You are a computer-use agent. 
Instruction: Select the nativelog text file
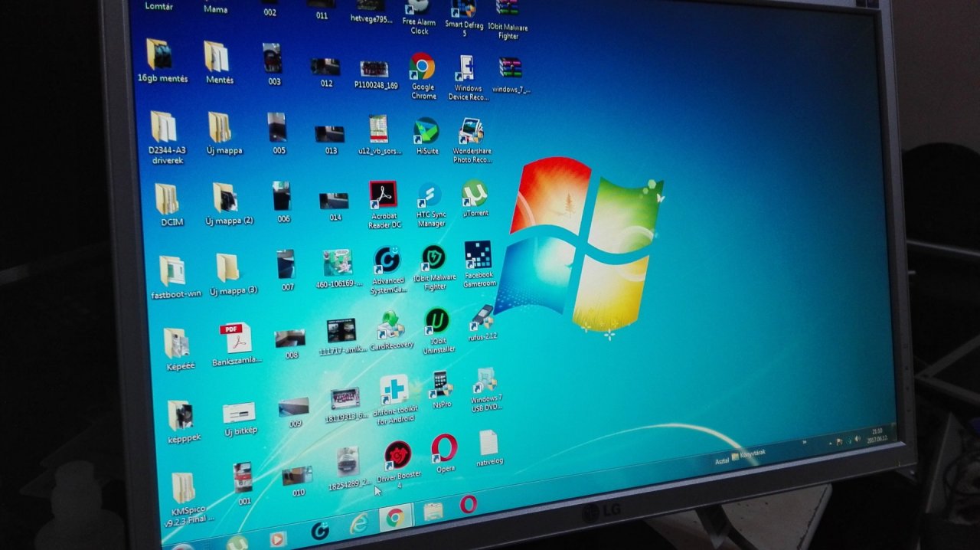click(x=488, y=443)
